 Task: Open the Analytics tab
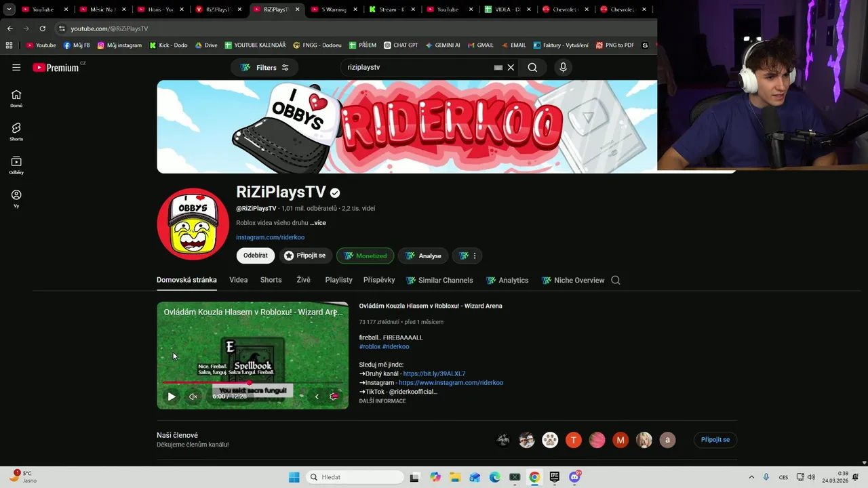tap(507, 280)
